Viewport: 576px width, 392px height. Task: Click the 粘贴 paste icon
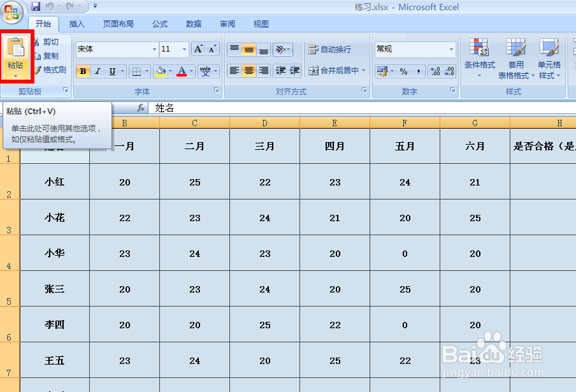point(16,47)
